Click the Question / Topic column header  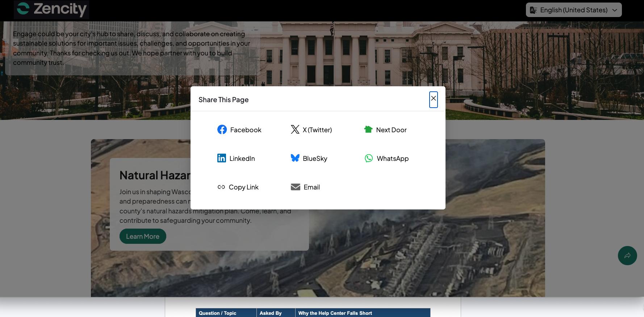pos(217,313)
